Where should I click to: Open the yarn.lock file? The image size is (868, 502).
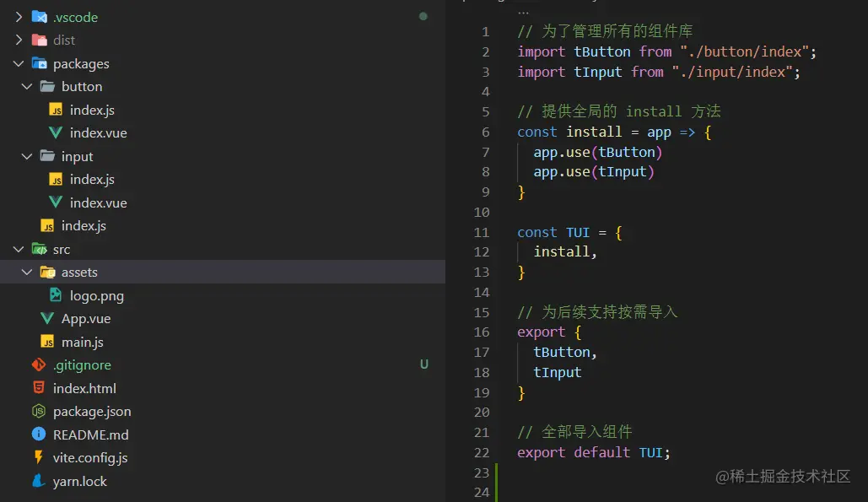(79, 482)
